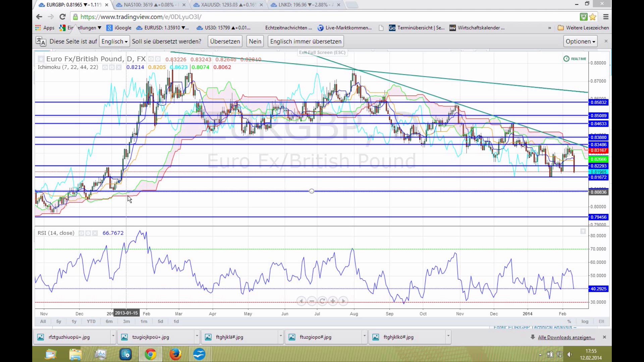This screenshot has height=362, width=644.
Task: Click the chart zoom-out minus icon
Action: [x=312, y=301]
